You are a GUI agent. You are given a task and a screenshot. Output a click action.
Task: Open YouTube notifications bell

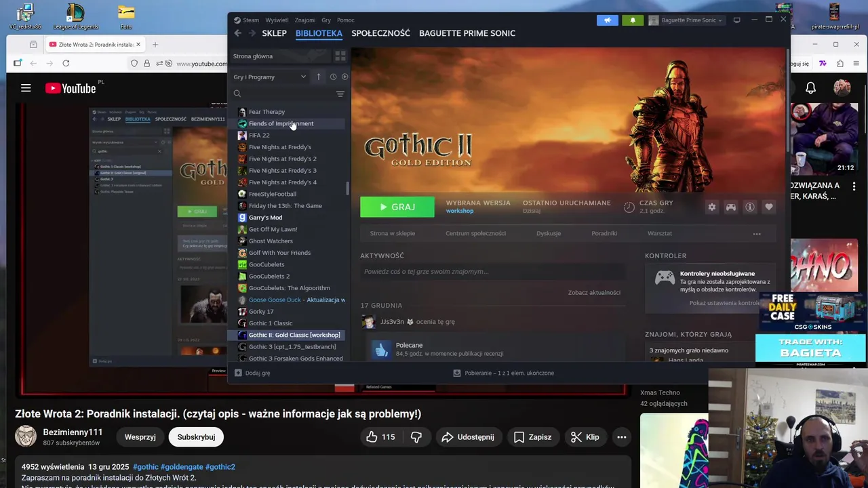(810, 88)
